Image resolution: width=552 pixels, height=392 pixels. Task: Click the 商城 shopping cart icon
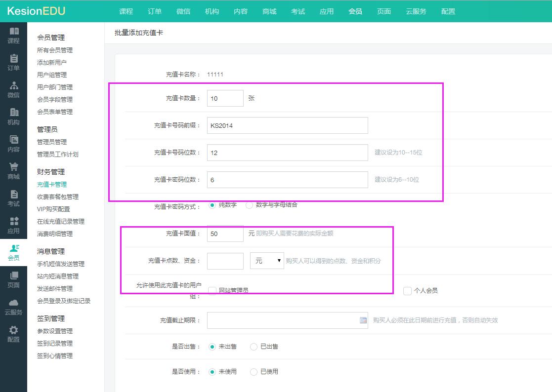click(x=13, y=167)
